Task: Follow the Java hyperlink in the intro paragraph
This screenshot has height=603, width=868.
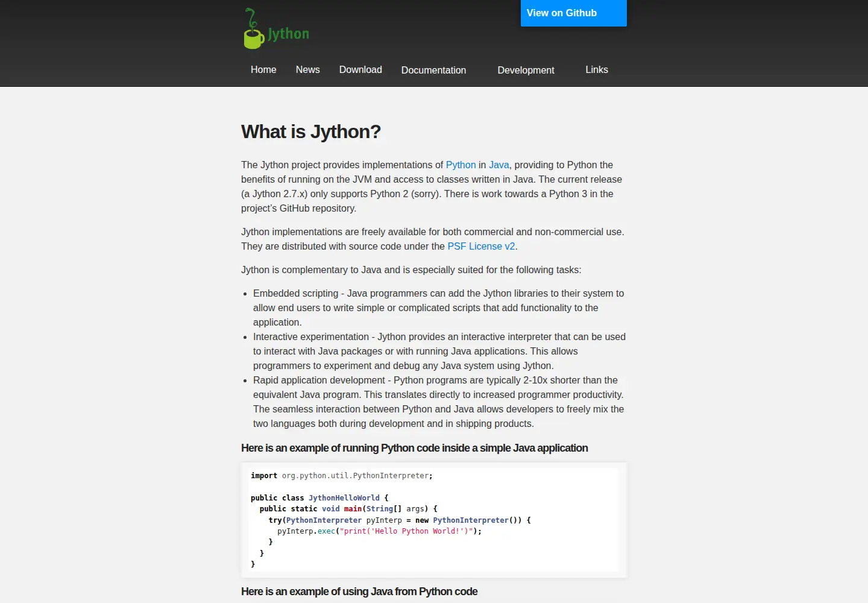Action: point(498,165)
